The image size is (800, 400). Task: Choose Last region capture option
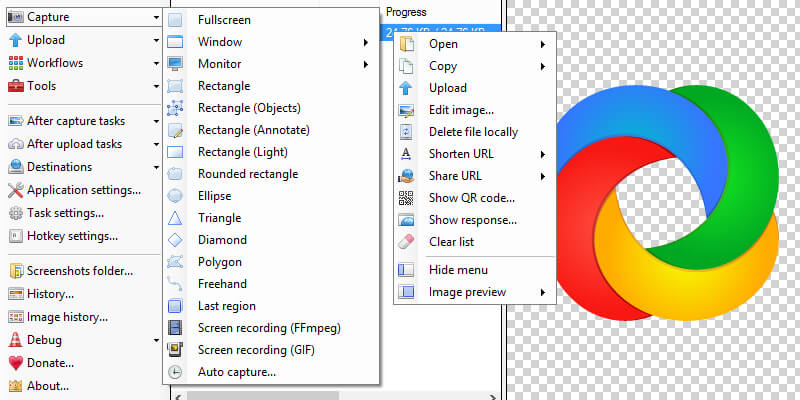pos(271,306)
